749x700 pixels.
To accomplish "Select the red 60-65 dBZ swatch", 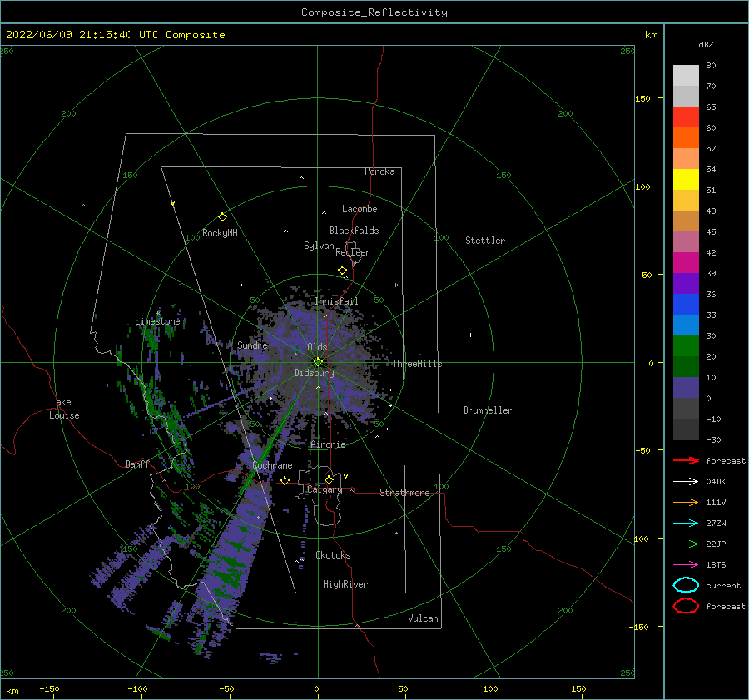I will pos(686,117).
